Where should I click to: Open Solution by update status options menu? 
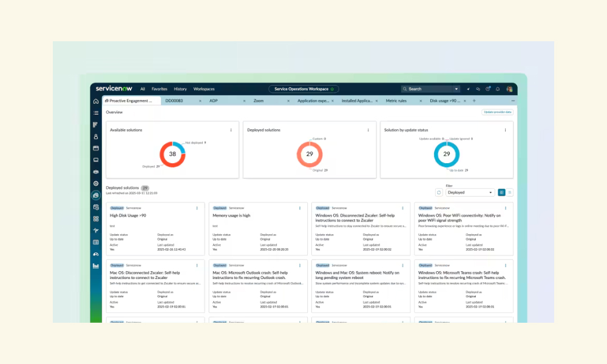pyautogui.click(x=505, y=130)
